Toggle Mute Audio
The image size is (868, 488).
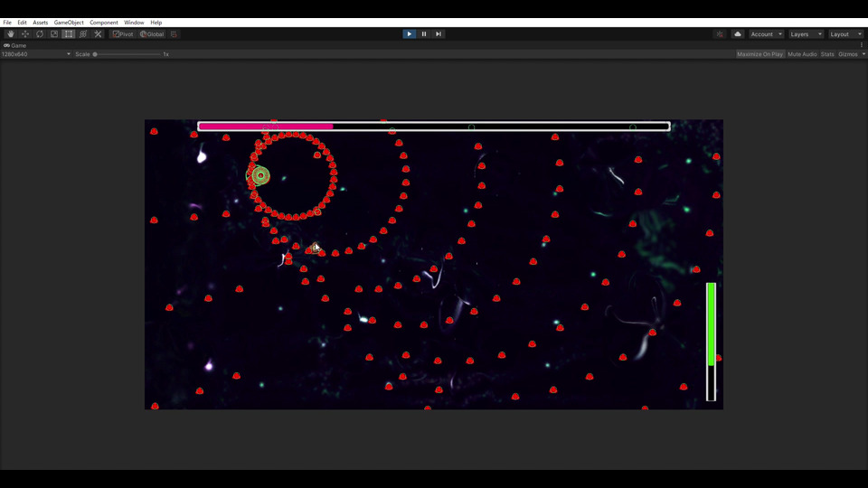point(802,54)
